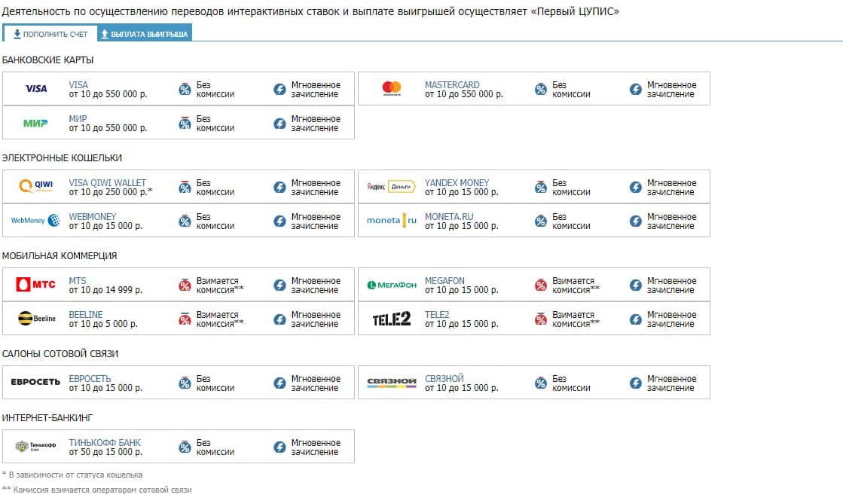Select the VISA QIWI WALLET link
Screen dimensions: 843x504
[x=107, y=182]
